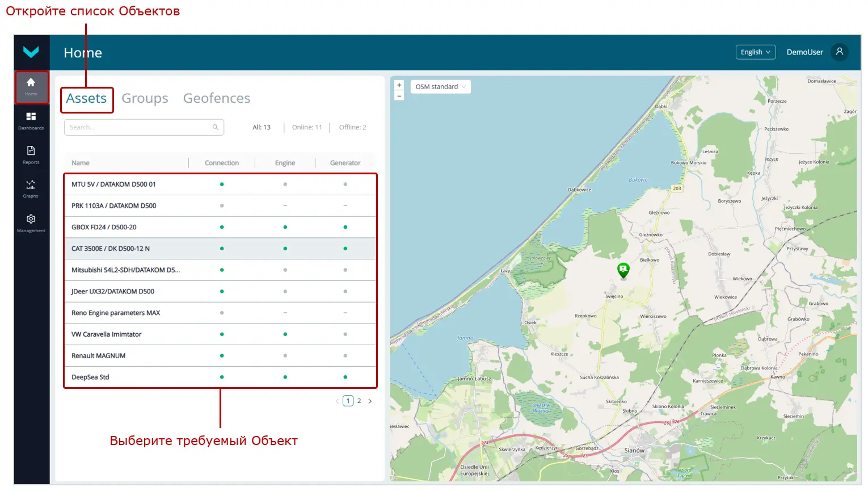Open the Home sidebar icon
Image resolution: width=868 pixels, height=491 pixels.
(x=31, y=86)
